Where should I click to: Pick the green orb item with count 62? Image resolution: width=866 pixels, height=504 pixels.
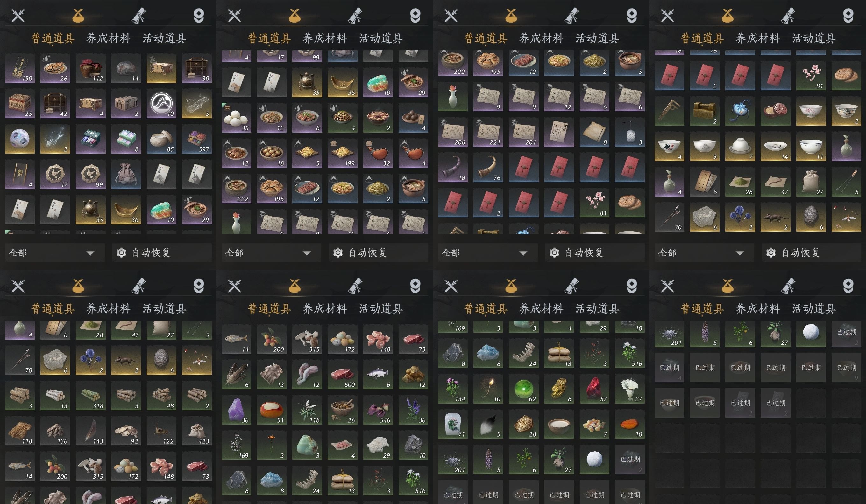pos(523,389)
